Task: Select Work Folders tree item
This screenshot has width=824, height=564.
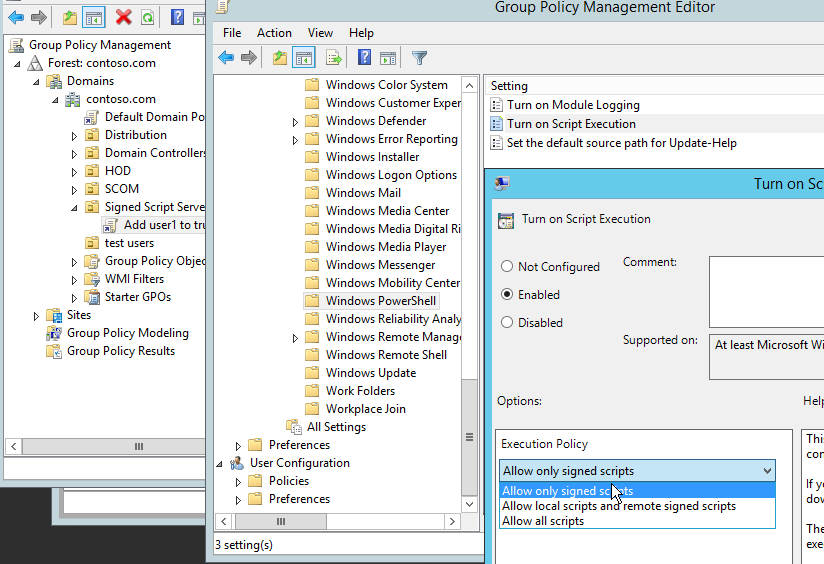Action: [x=360, y=391]
